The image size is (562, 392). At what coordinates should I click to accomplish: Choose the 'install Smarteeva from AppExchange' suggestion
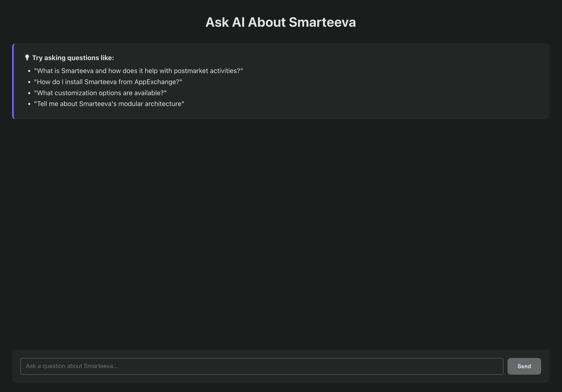pyautogui.click(x=108, y=82)
